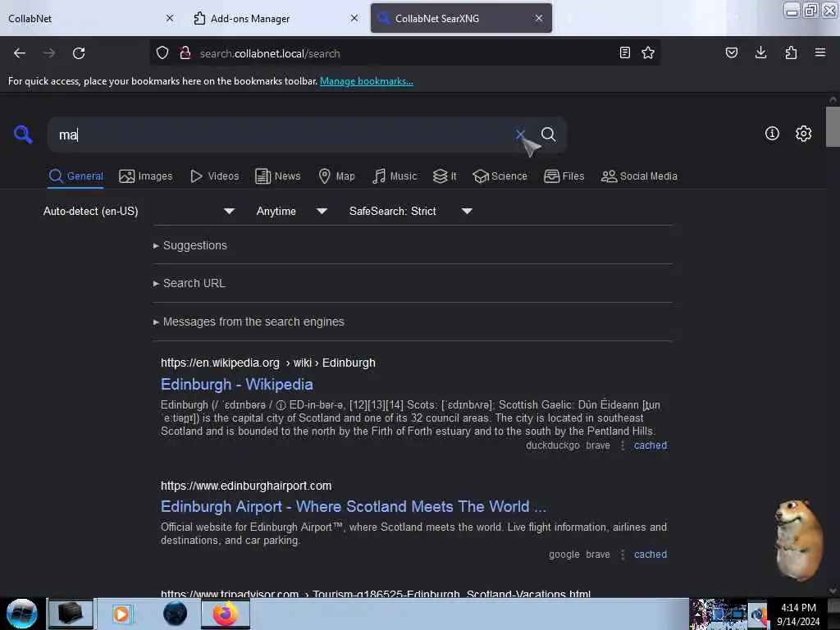Image resolution: width=840 pixels, height=630 pixels.
Task: Open cached copy of Edinburgh Airport result
Action: [651, 555]
